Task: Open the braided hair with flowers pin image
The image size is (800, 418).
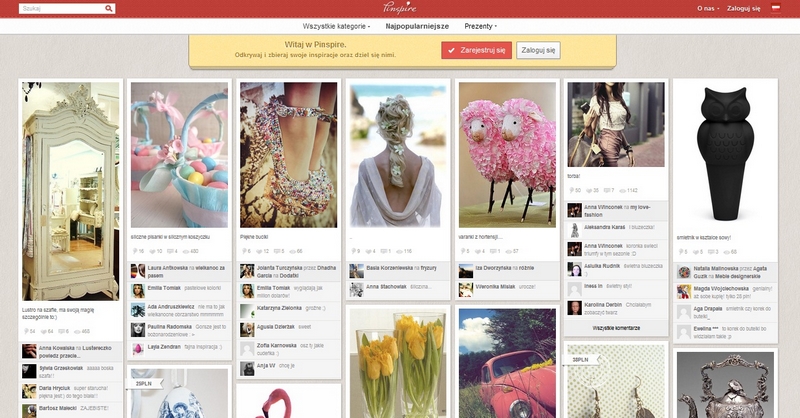Action: [x=398, y=155]
